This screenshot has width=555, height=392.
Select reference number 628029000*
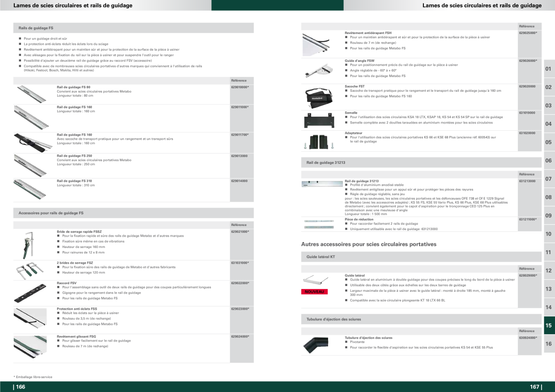528,275
